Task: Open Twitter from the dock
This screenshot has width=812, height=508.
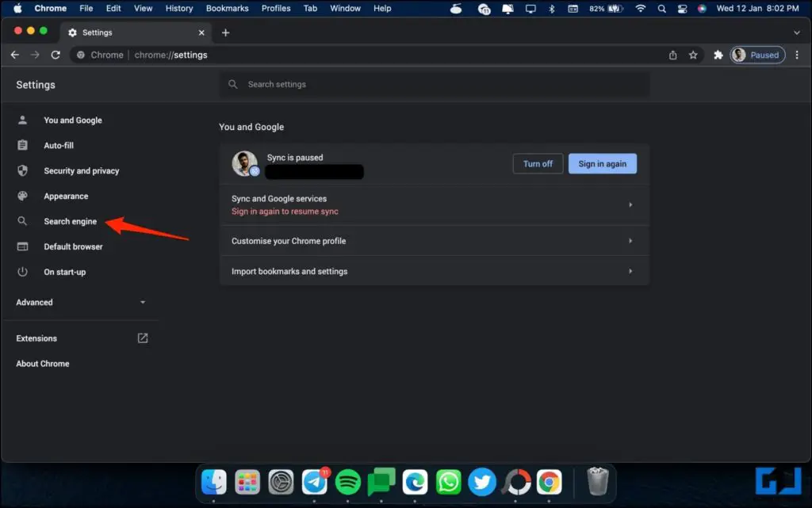Action: [481, 482]
